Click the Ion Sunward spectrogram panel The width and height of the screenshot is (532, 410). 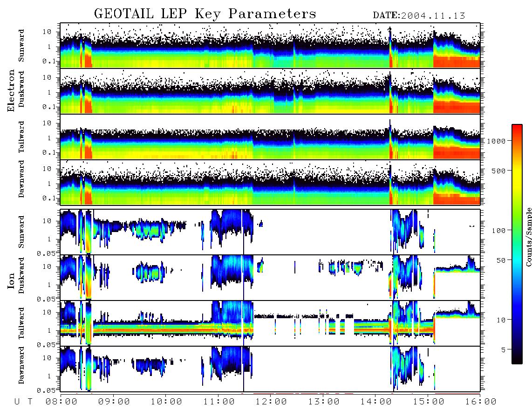click(x=270, y=232)
